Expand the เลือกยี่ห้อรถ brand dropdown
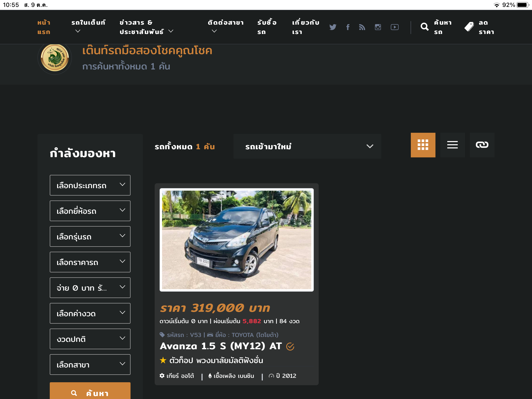This screenshot has width=532, height=399. pyautogui.click(x=90, y=211)
